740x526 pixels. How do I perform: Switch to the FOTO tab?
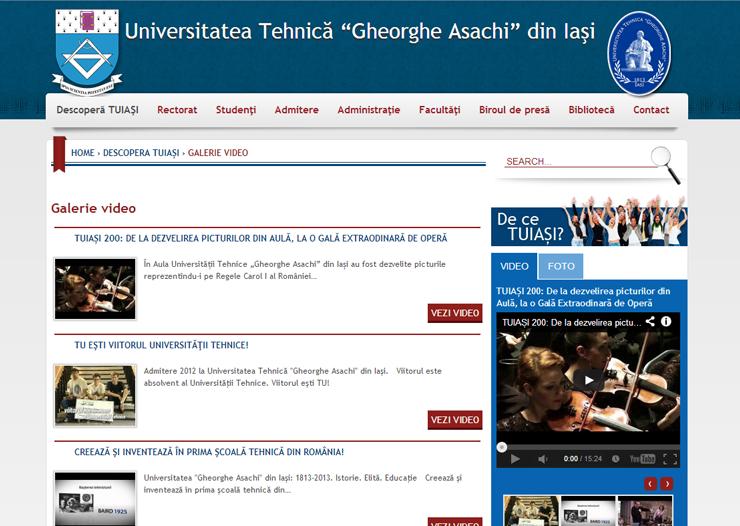click(561, 266)
